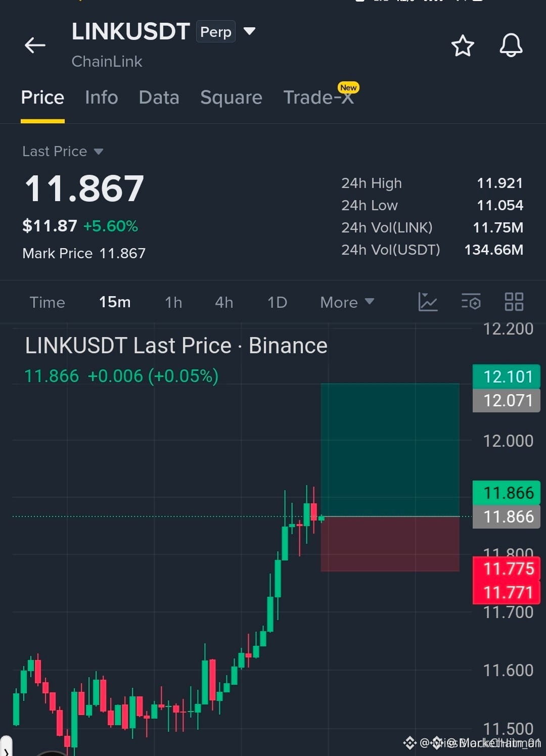The width and height of the screenshot is (546, 756).
Task: Tap the LINKUSDT Last Price · Binance chart title
Action: coord(176,346)
